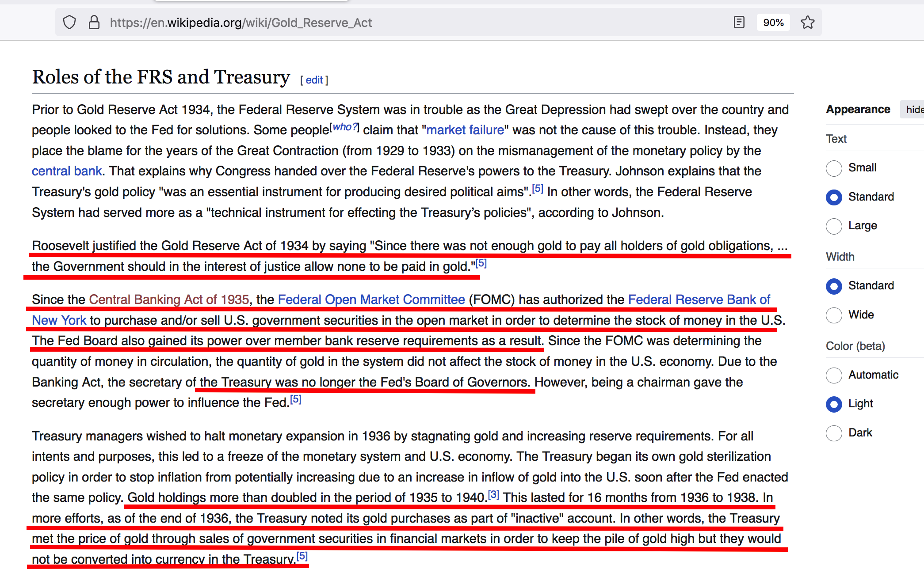Click the 90% zoom level indicator

[x=773, y=23]
